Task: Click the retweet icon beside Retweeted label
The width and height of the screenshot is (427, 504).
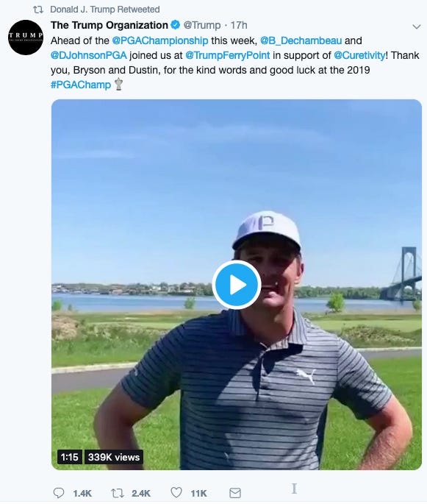Action: [x=38, y=10]
